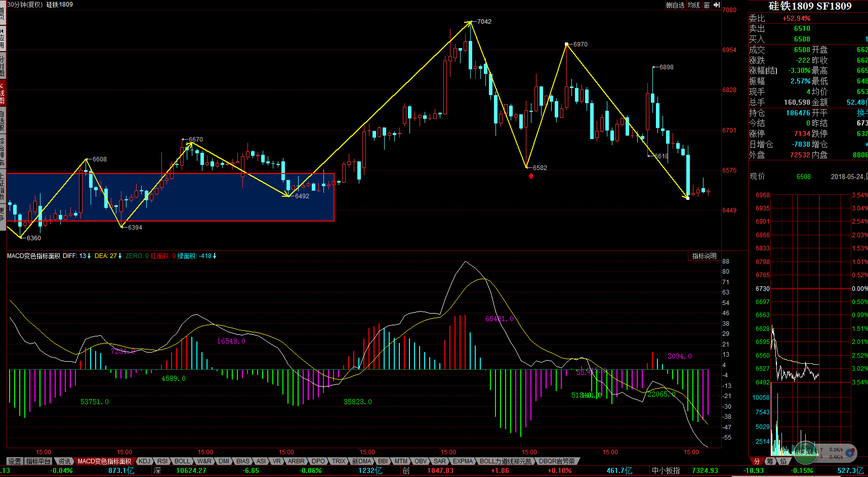This screenshot has height=477, width=868.
Task: Click the 外盘 72532 value
Action: 800,155
